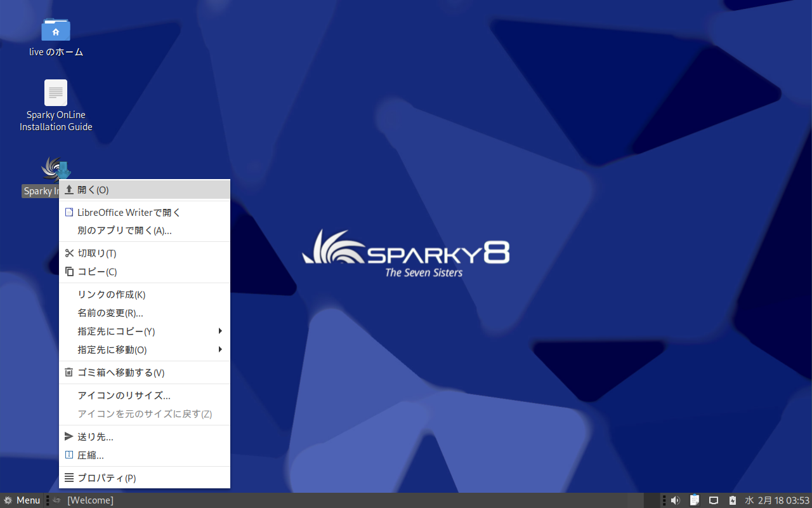
Task: Check the battery power tray icon
Action: pyautogui.click(x=733, y=500)
